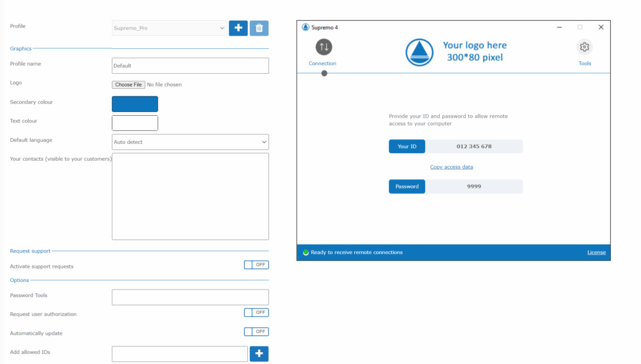
Task: Click the Your contacts text area
Action: click(190, 196)
